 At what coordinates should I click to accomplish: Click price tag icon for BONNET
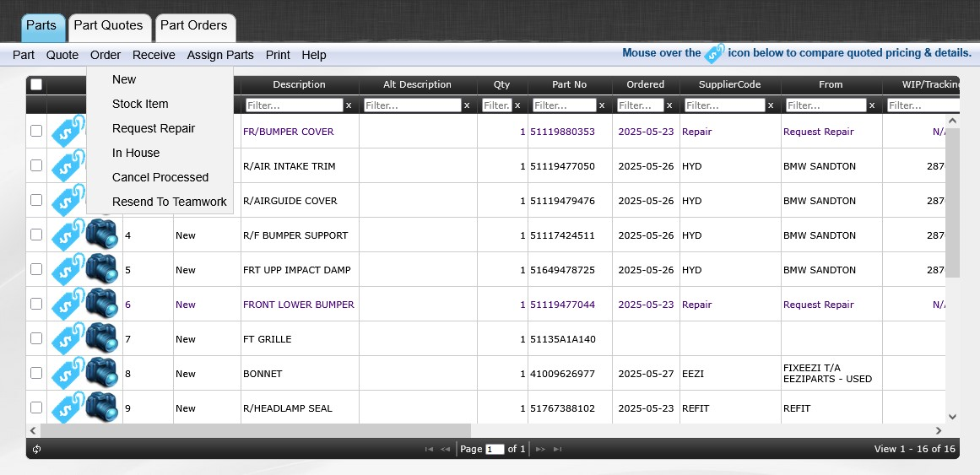tap(68, 373)
